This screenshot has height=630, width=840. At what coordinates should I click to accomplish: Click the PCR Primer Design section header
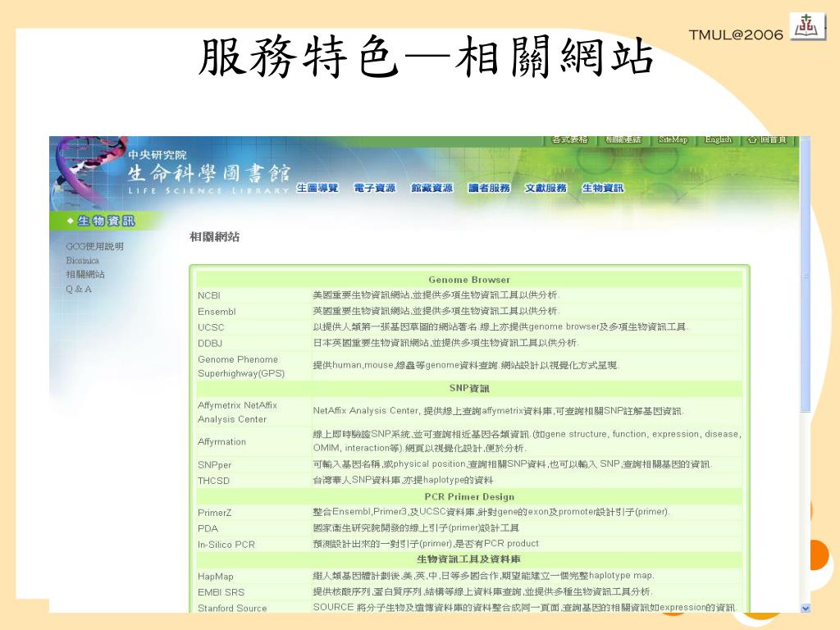[x=469, y=496]
